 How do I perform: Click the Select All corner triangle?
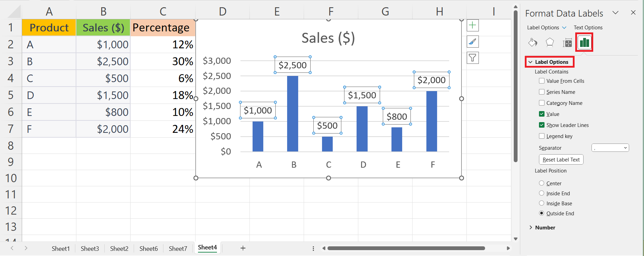(x=14, y=12)
